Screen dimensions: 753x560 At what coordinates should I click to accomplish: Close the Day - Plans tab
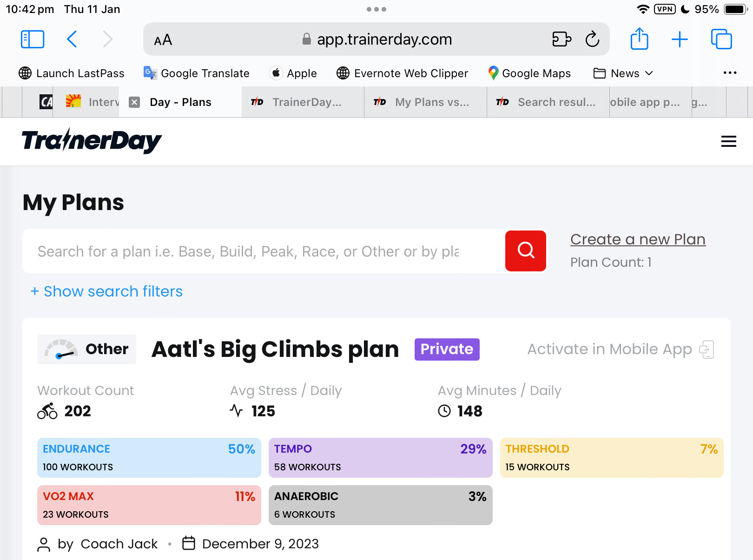[134, 102]
